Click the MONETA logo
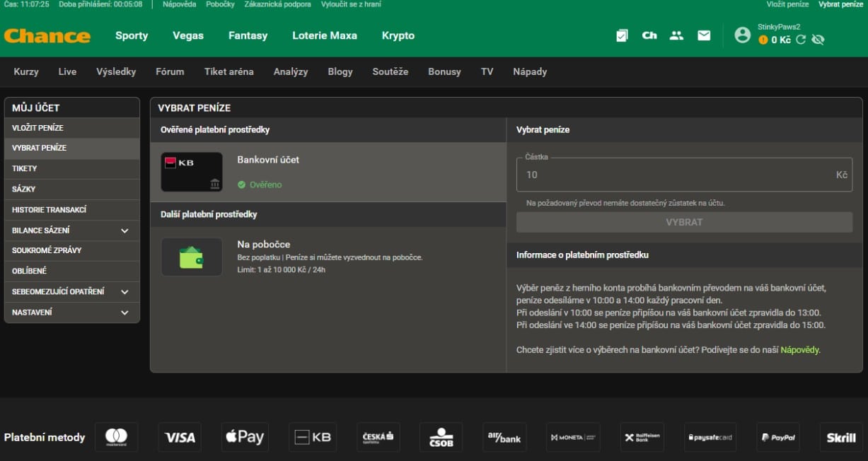Viewport: 868px width, 461px height. point(573,437)
